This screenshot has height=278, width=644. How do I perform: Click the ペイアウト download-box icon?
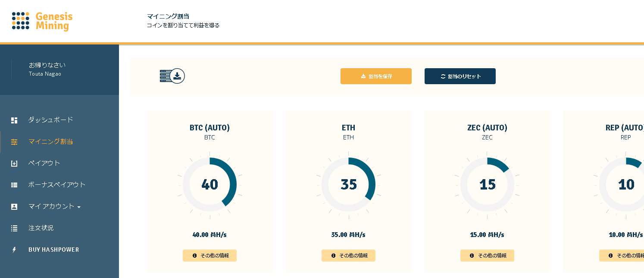click(14, 163)
